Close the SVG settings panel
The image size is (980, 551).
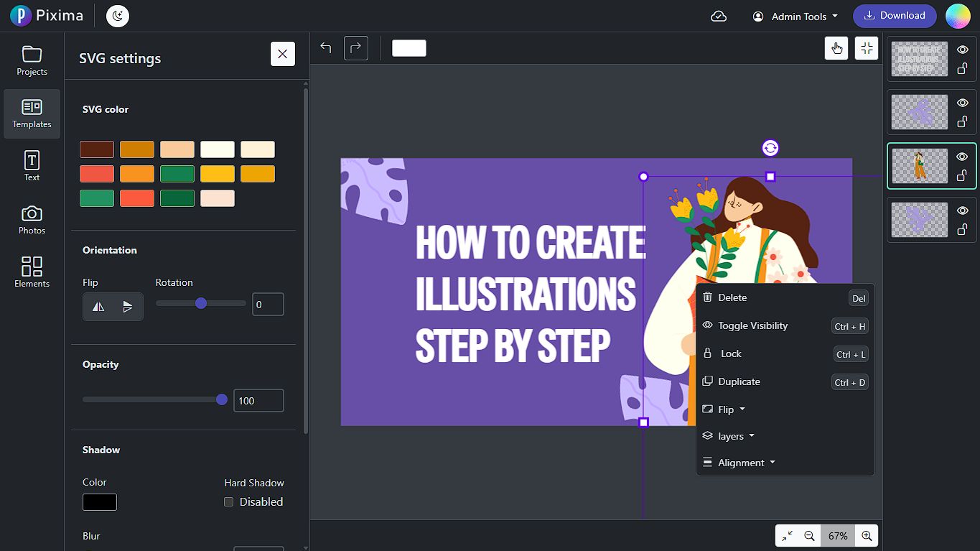[282, 54]
